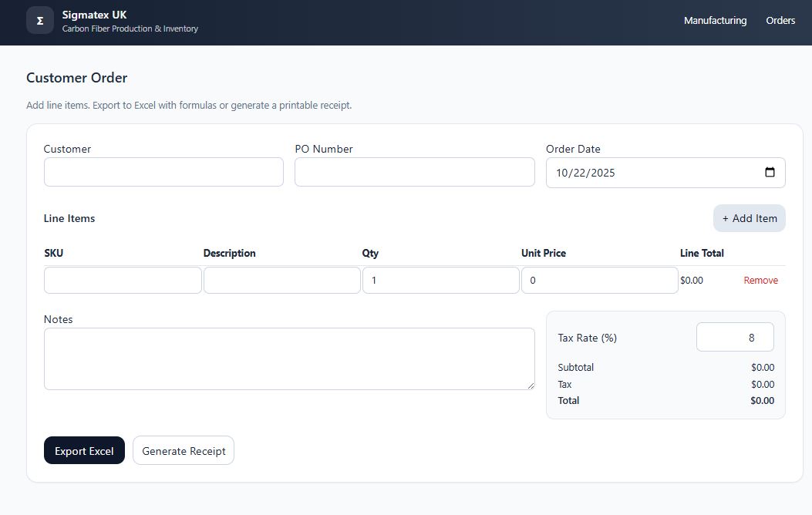Click the + Add Item button
Viewport: 812px width, 515px height.
coord(749,218)
